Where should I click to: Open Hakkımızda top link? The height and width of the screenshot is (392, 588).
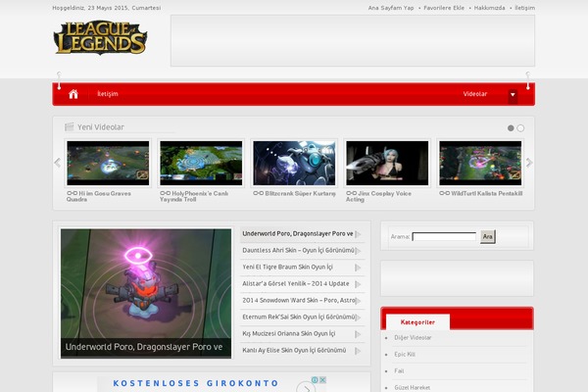point(489,8)
